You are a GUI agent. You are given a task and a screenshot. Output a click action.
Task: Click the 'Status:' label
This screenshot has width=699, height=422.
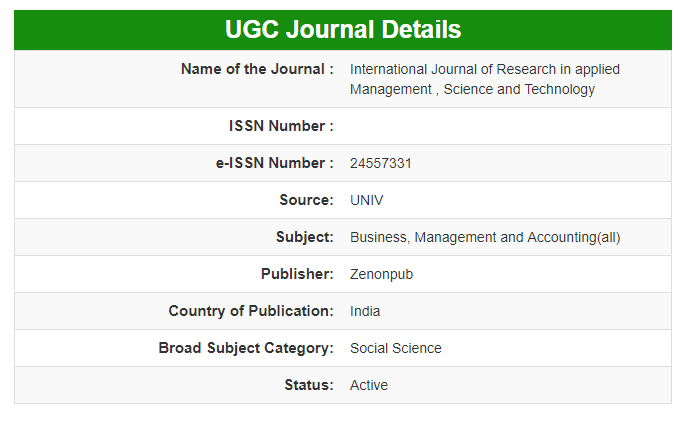pos(308,385)
